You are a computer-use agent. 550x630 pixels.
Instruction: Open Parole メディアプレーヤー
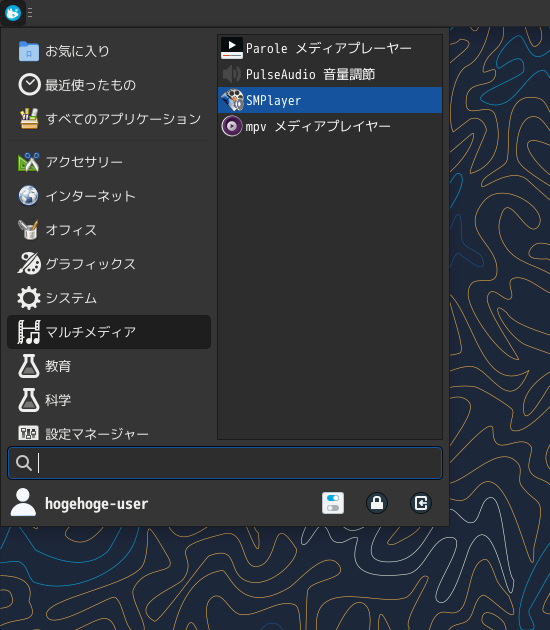point(330,48)
